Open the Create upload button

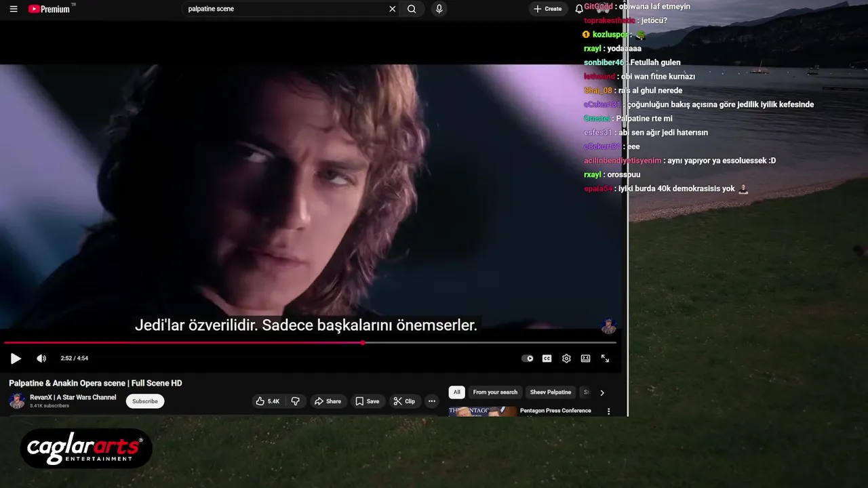click(548, 9)
